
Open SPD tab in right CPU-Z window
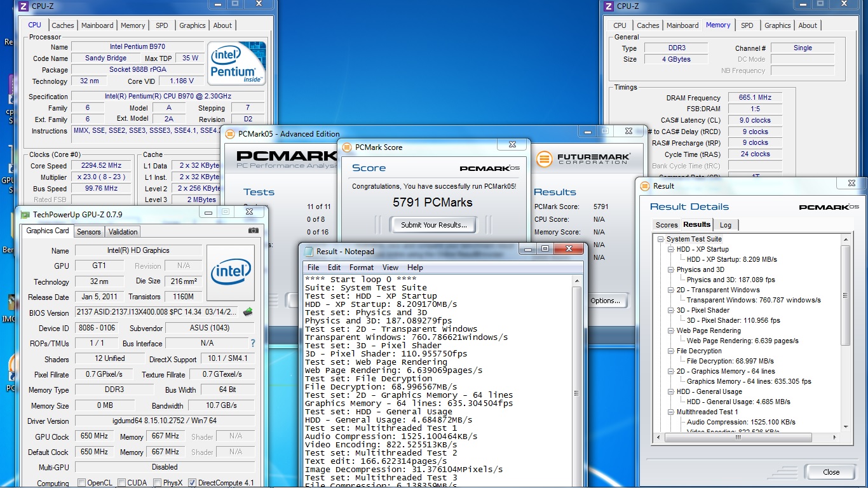point(747,25)
